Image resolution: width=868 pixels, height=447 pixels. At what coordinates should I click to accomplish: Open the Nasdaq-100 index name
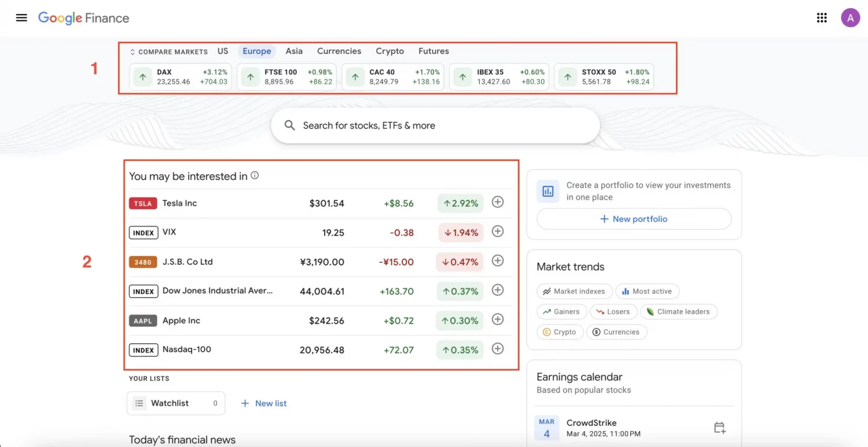coord(187,349)
